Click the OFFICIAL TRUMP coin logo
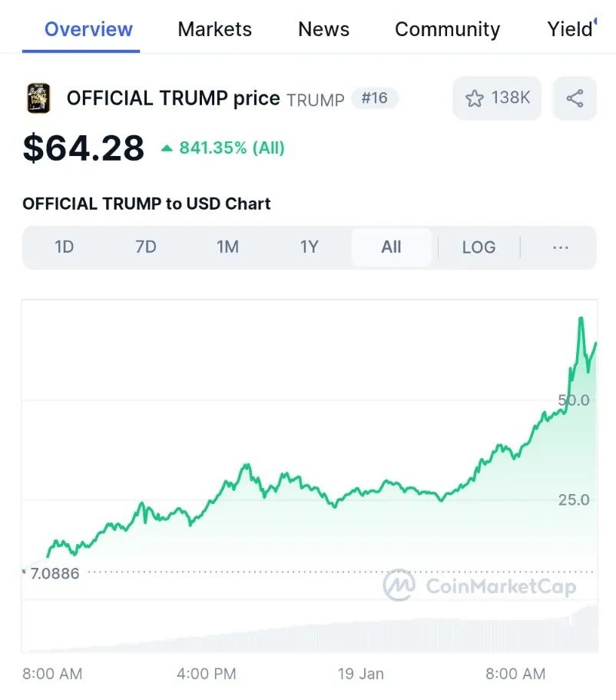616x700 pixels. (x=38, y=98)
